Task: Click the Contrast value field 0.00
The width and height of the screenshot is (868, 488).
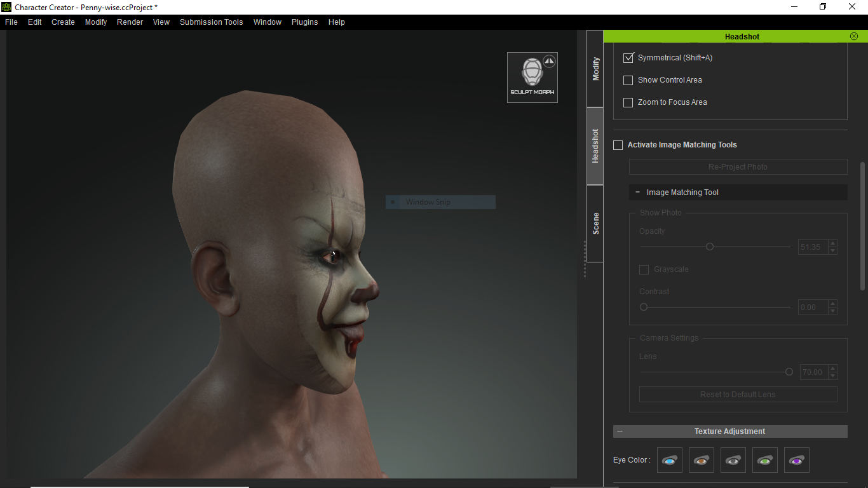Action: pyautogui.click(x=813, y=308)
